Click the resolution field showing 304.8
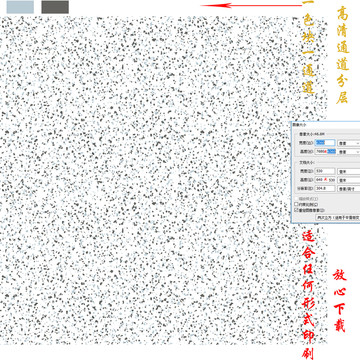The width and height of the screenshot is (360, 360). [x=325, y=189]
